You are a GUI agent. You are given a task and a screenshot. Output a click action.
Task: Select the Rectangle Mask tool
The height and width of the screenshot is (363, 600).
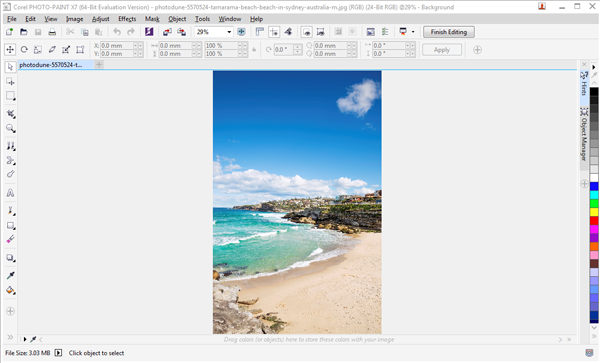(x=10, y=96)
